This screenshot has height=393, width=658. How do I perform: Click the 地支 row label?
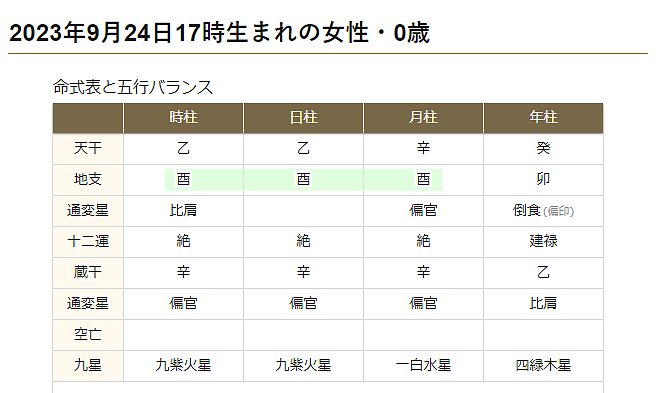pos(88,180)
